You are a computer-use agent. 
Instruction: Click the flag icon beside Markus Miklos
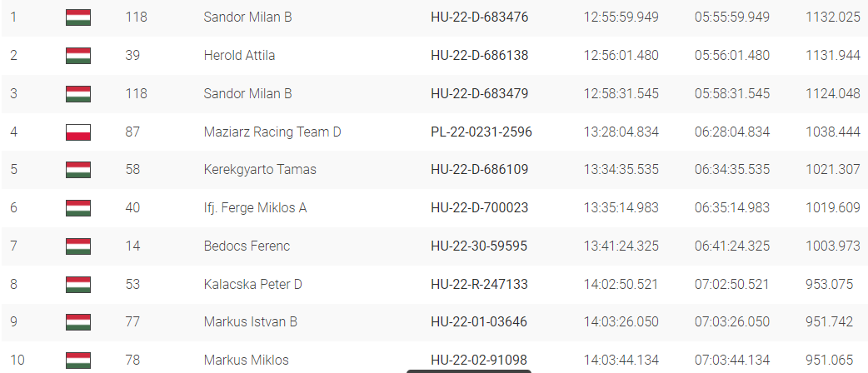pos(78,360)
